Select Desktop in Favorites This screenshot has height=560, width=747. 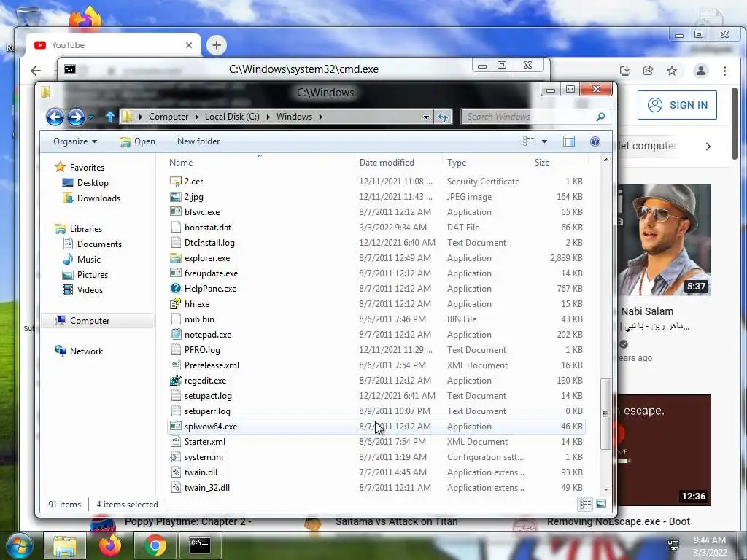coord(86,183)
